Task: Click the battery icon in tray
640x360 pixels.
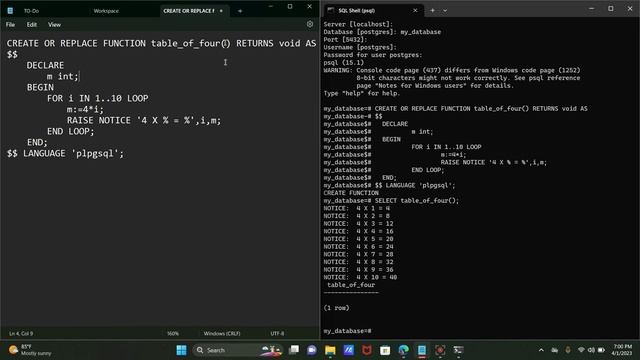Action: (601, 350)
